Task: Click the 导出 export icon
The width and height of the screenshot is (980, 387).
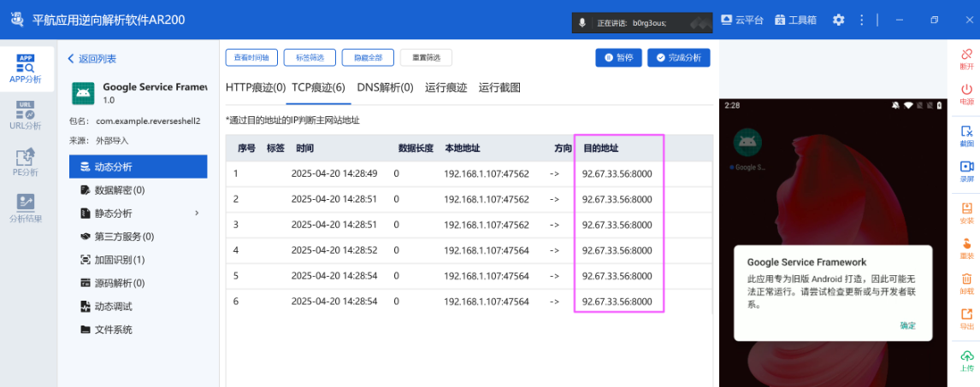Action: [x=966, y=319]
